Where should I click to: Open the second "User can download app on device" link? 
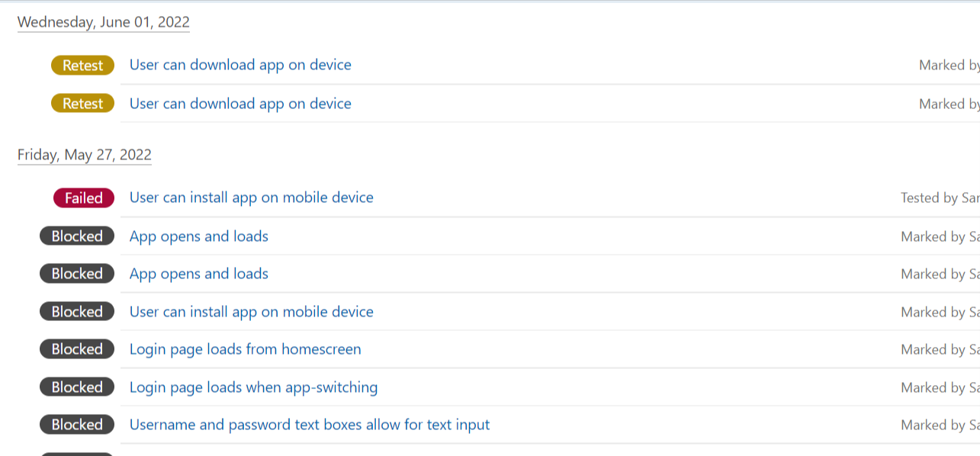coord(240,104)
